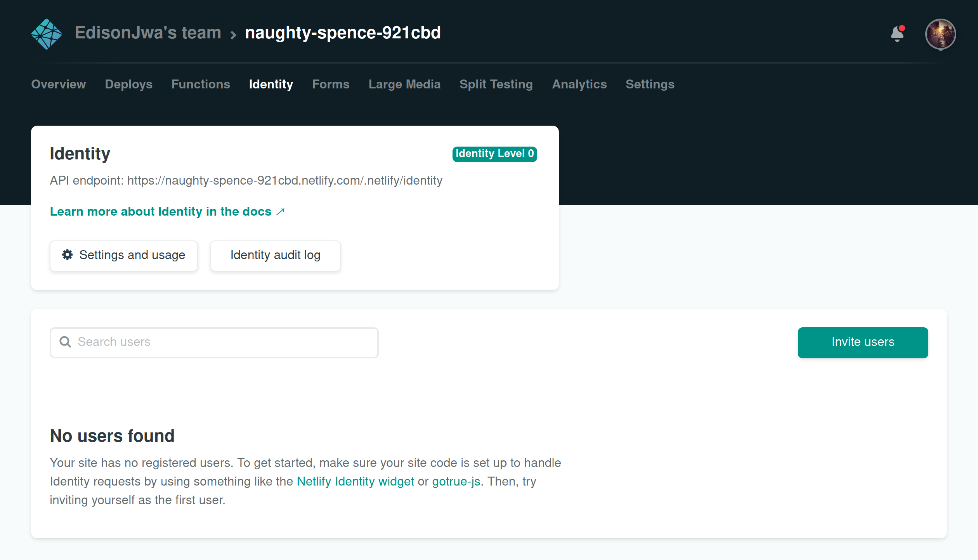Go to the Analytics tab

pyautogui.click(x=579, y=84)
